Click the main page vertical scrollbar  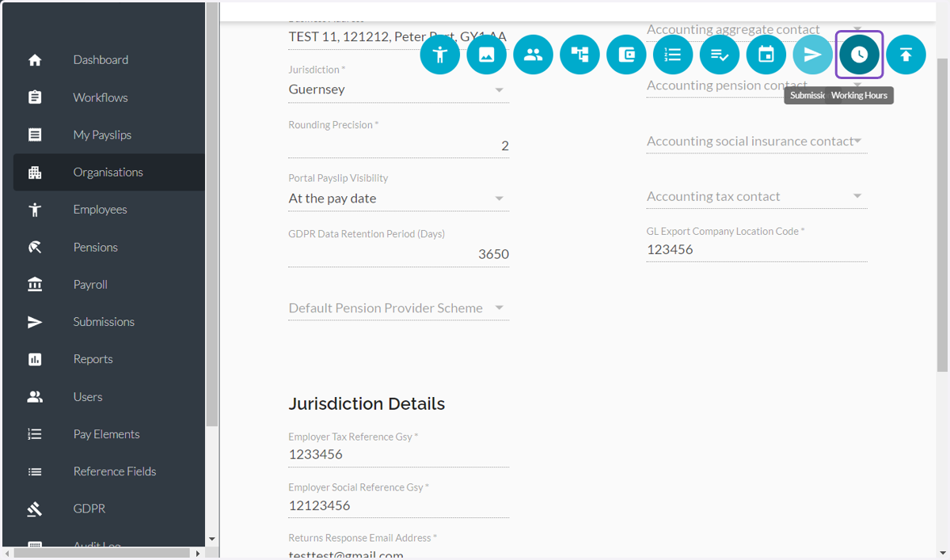coord(942,214)
